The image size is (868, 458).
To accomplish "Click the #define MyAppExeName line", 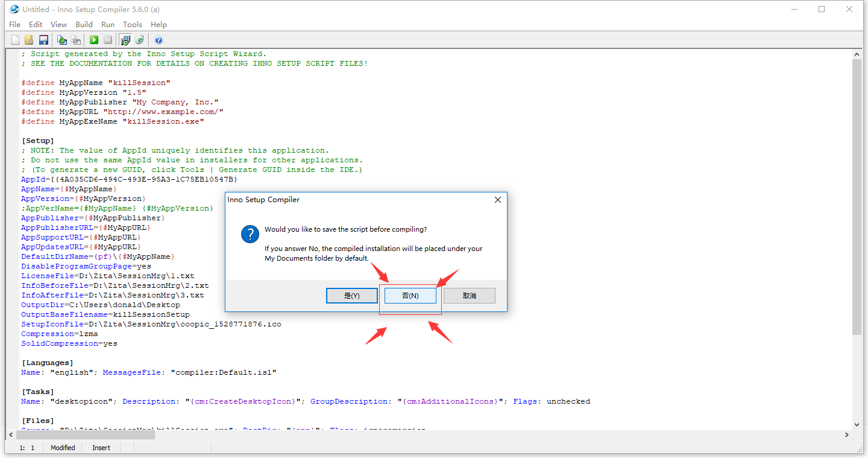I will pyautogui.click(x=113, y=121).
